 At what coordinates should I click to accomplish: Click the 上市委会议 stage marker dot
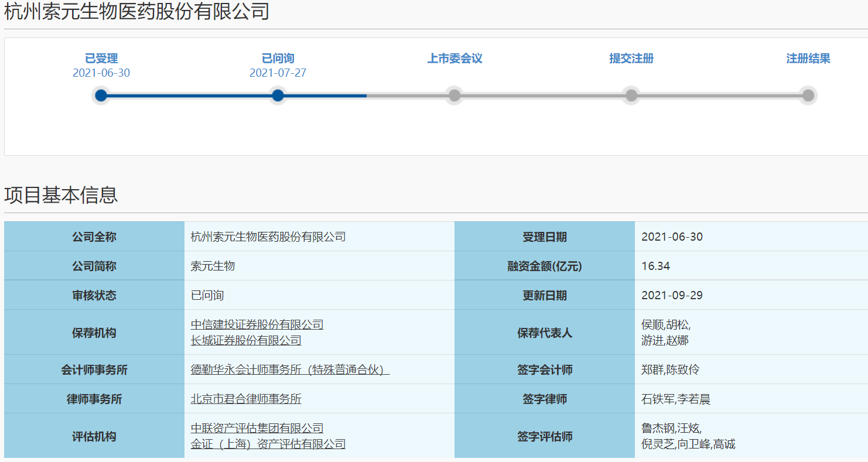point(454,95)
